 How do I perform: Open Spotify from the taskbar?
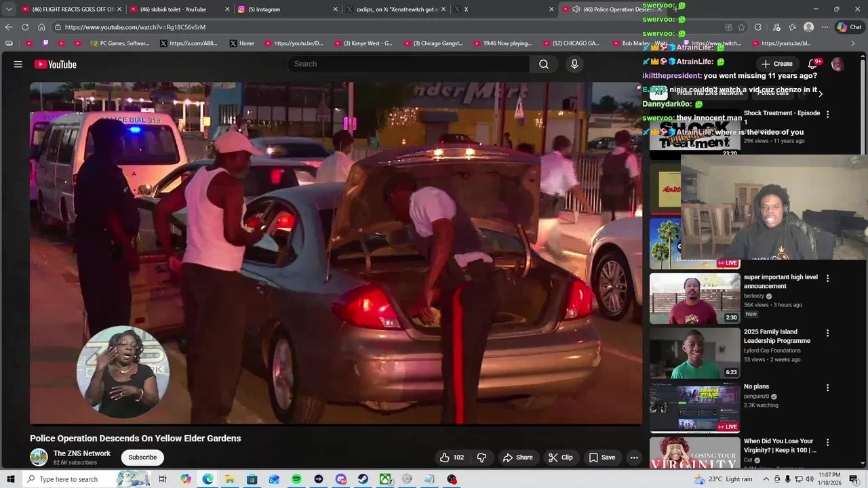[296, 479]
